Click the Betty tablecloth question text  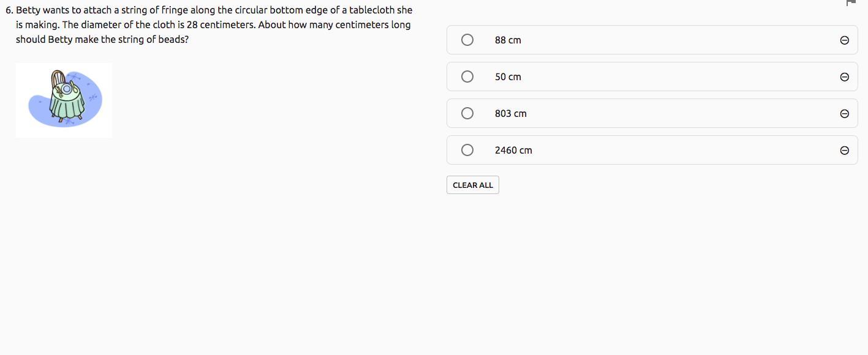(213, 25)
